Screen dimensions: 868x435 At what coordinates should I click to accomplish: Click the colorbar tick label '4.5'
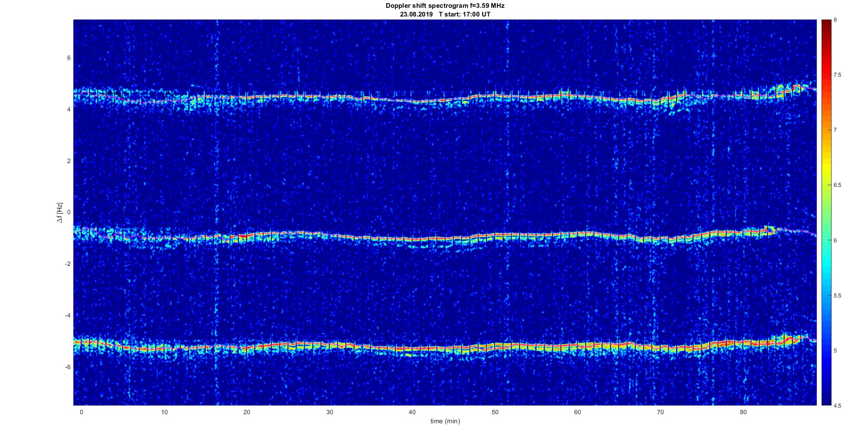click(837, 406)
